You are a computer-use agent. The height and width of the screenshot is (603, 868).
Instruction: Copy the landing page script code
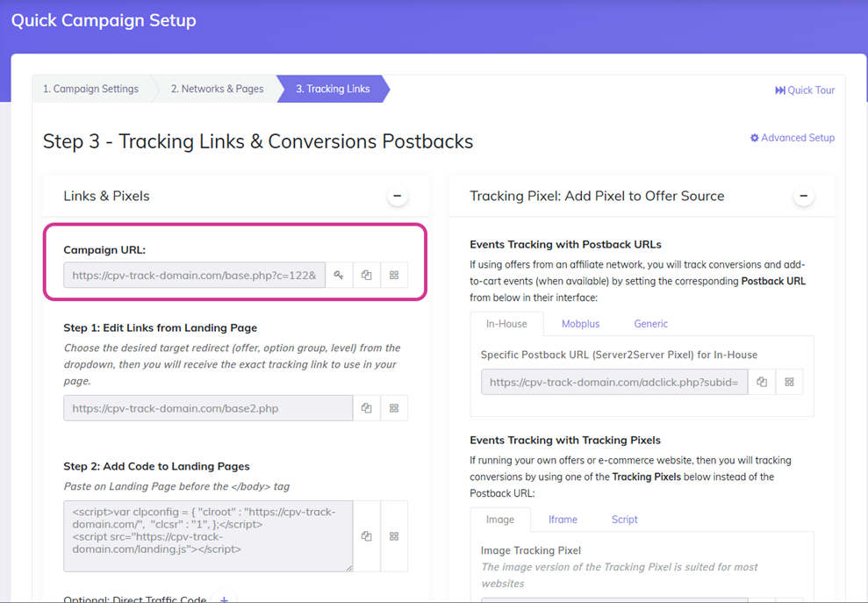tap(367, 536)
